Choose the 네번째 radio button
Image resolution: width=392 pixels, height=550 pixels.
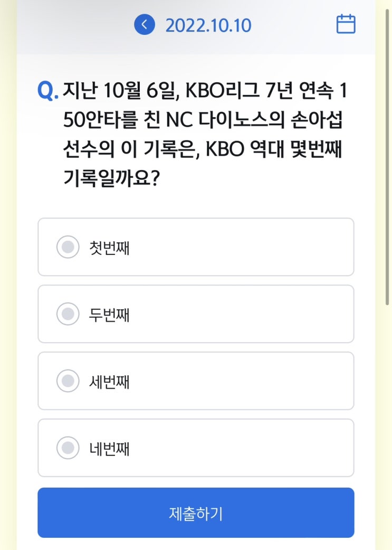(68, 448)
